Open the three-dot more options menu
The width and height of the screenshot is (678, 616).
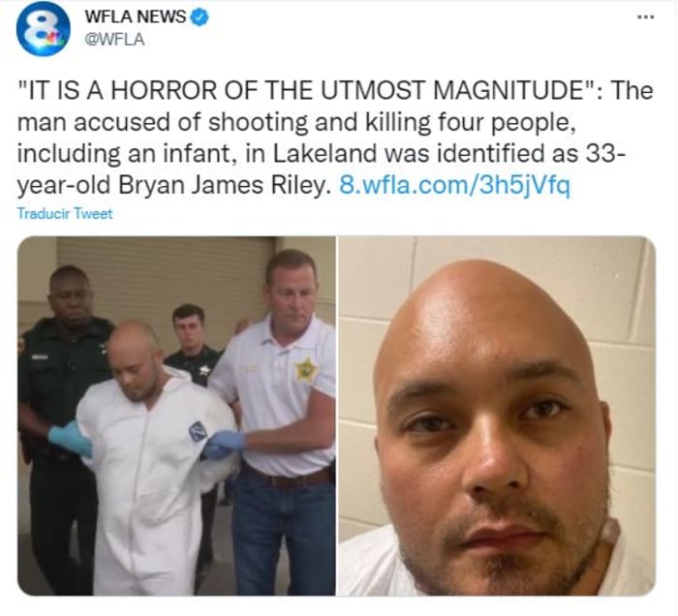646,17
